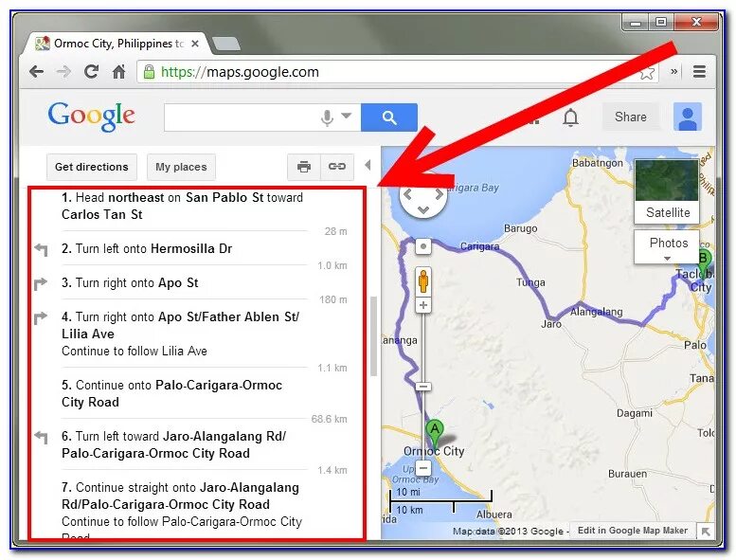The width and height of the screenshot is (736, 560).
Task: Get link with chain icon
Action: point(337,167)
